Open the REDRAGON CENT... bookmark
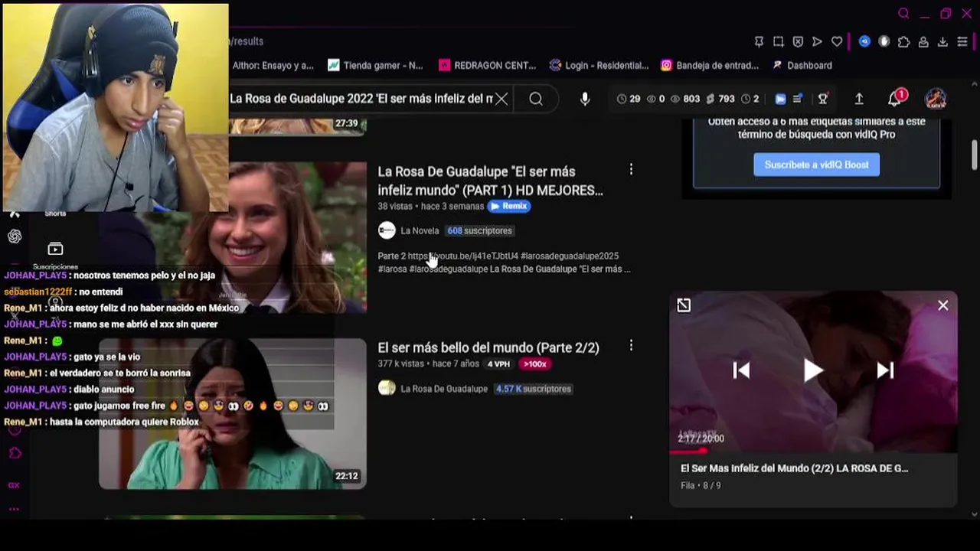The image size is (980, 551). [x=487, y=65]
